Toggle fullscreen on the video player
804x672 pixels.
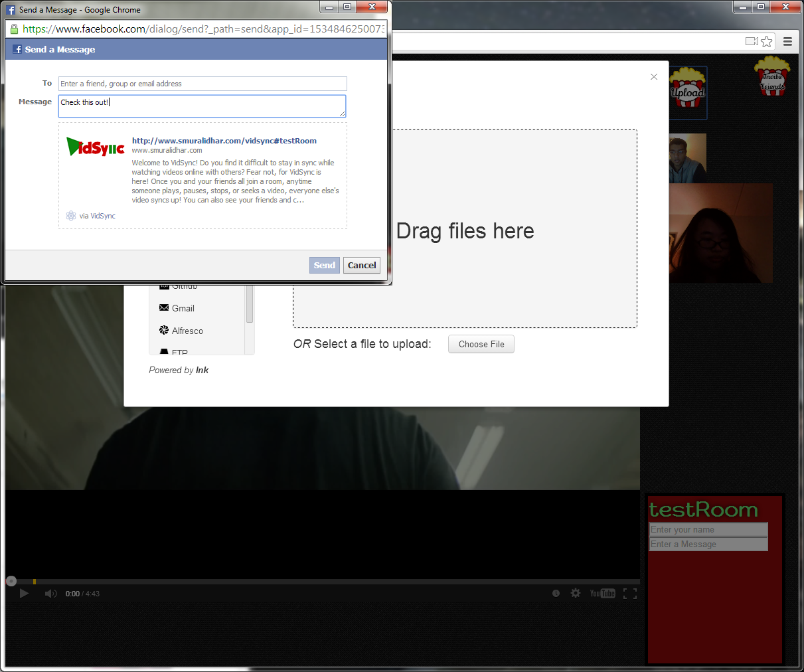[x=630, y=594]
